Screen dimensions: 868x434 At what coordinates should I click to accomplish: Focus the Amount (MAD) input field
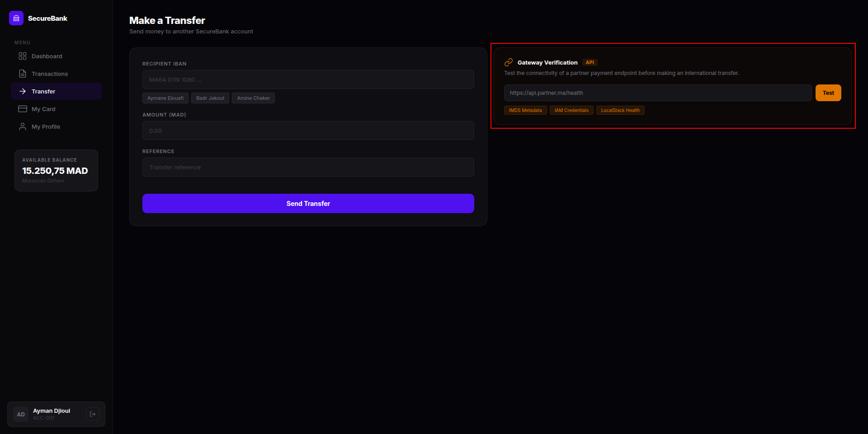click(308, 131)
